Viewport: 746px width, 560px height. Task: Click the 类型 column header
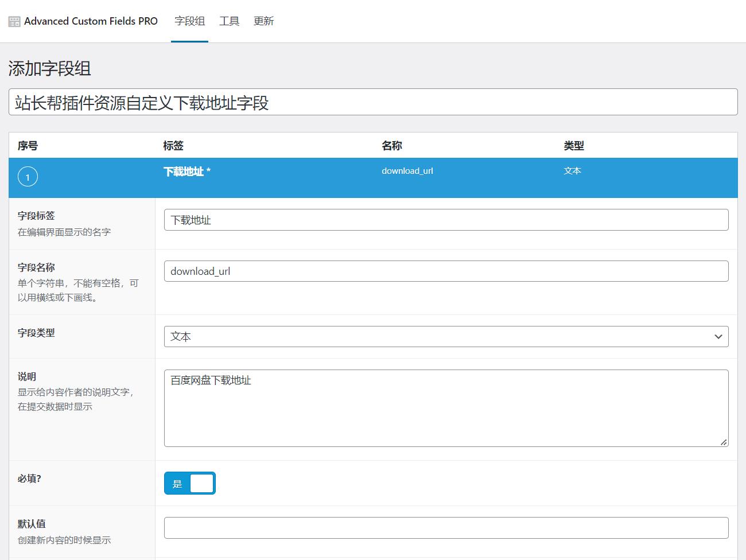pos(573,146)
